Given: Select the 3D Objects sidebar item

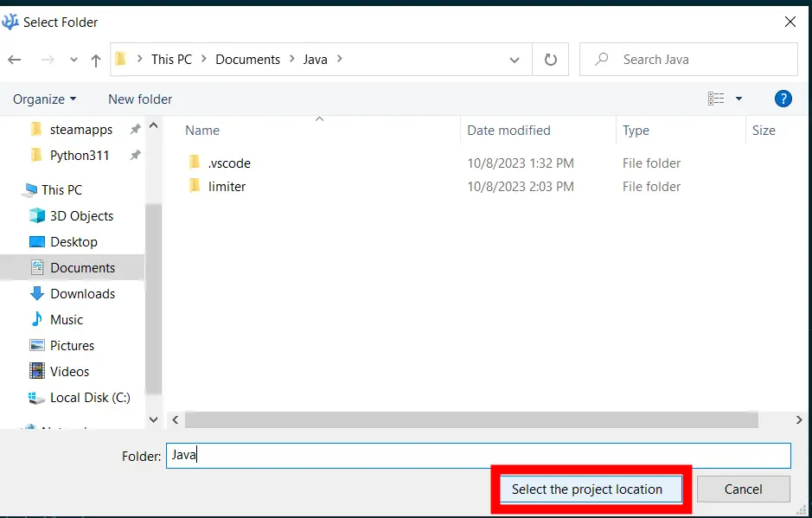Looking at the screenshot, I should pos(81,216).
